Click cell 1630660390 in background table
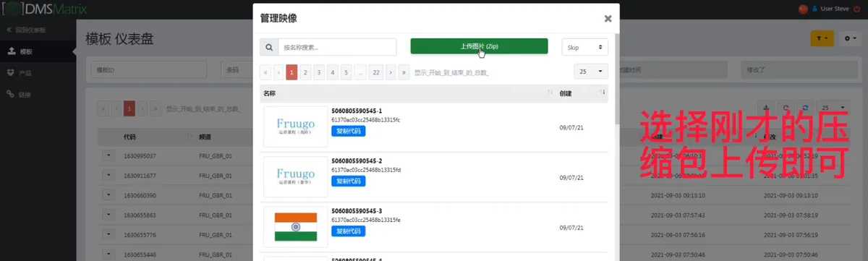This screenshot has width=868, height=261. [x=140, y=195]
